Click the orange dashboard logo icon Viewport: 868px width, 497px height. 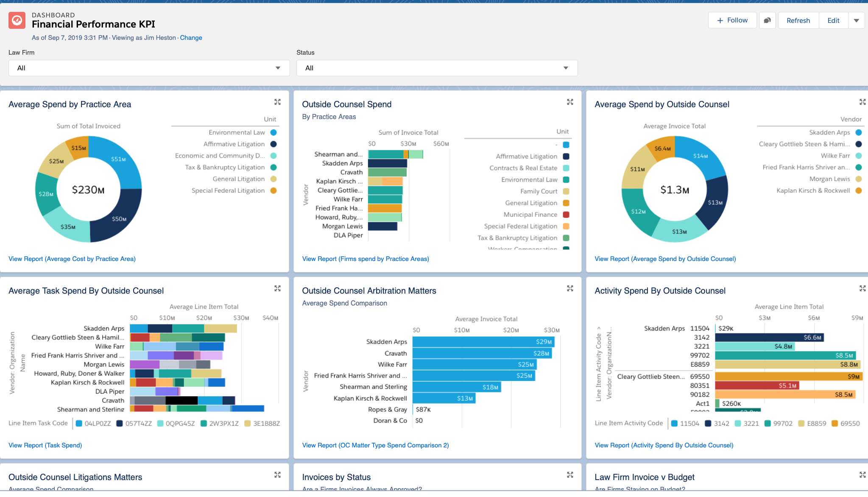tap(16, 20)
